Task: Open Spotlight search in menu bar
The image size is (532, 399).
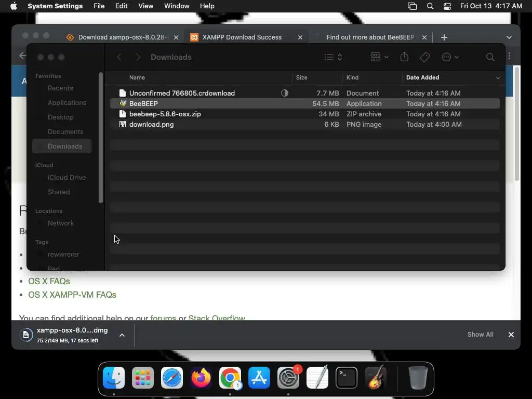Action: (x=430, y=6)
